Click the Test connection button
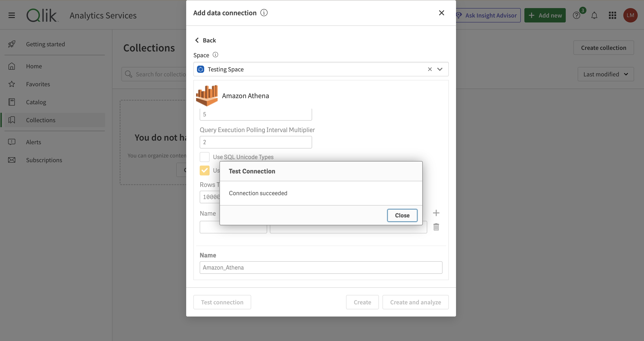The height and width of the screenshot is (341, 644). point(222,302)
